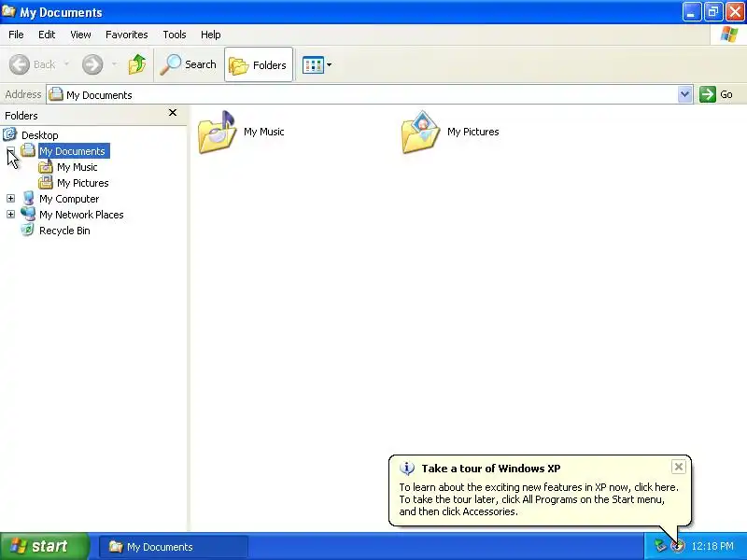Expand the Address bar dropdown

[684, 94]
